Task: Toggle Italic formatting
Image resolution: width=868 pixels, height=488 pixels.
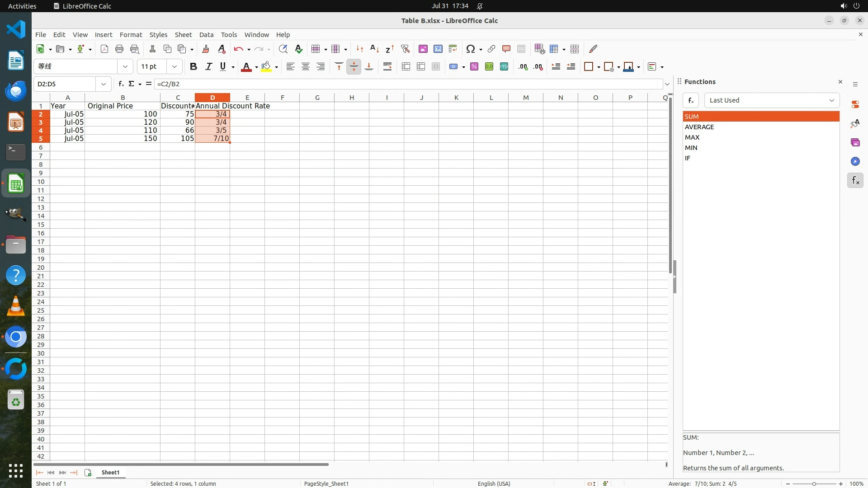Action: pos(208,66)
